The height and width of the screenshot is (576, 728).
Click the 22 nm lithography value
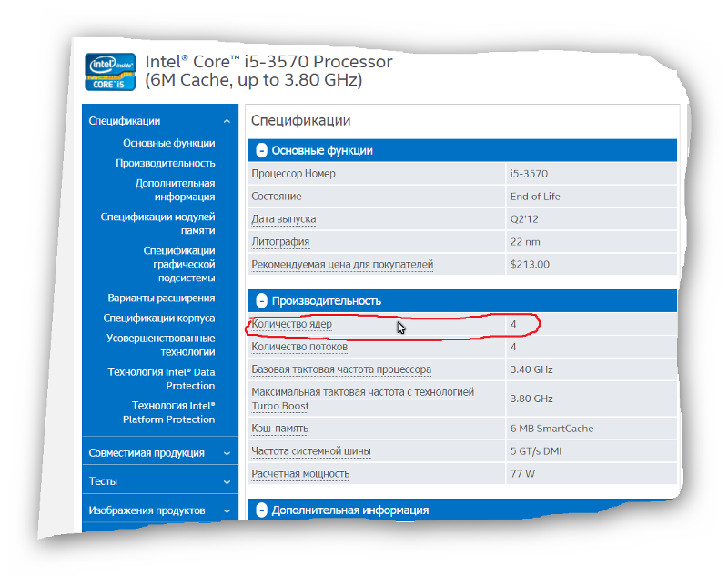[x=525, y=242]
